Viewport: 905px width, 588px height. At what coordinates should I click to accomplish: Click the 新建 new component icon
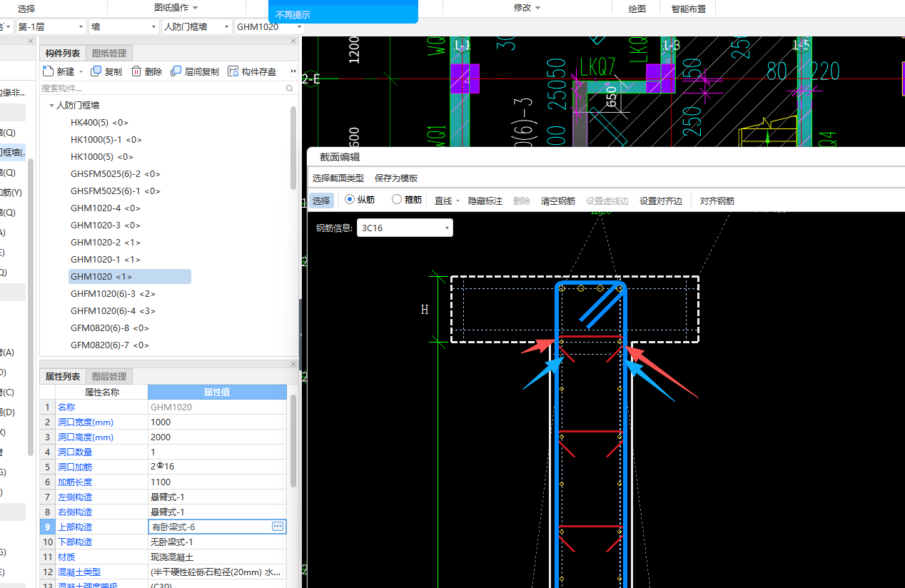[48, 71]
